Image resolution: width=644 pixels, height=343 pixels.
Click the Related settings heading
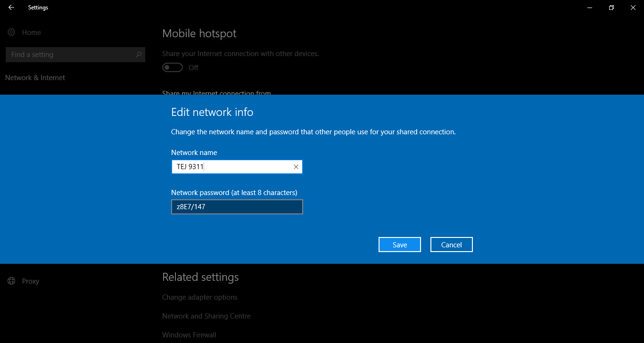click(200, 277)
